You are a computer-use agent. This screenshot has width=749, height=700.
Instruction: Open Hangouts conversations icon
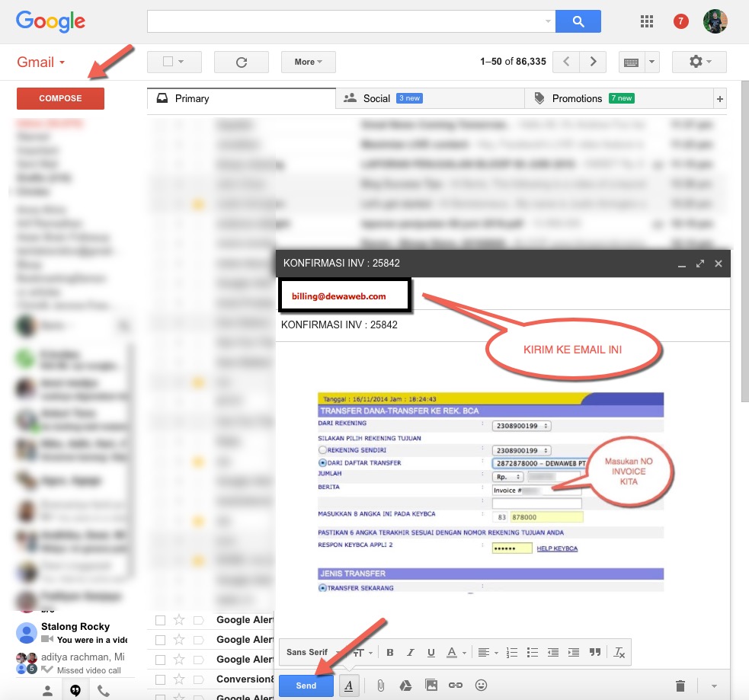(75, 690)
